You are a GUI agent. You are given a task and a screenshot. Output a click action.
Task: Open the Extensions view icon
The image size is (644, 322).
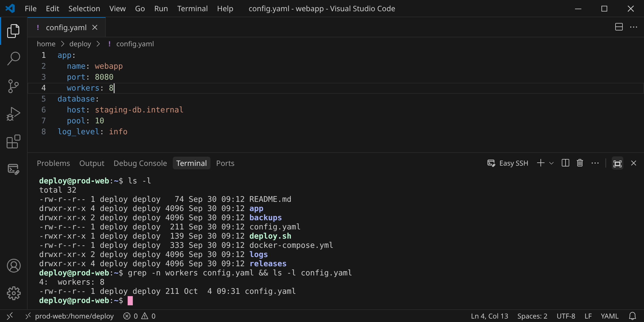coord(14,141)
